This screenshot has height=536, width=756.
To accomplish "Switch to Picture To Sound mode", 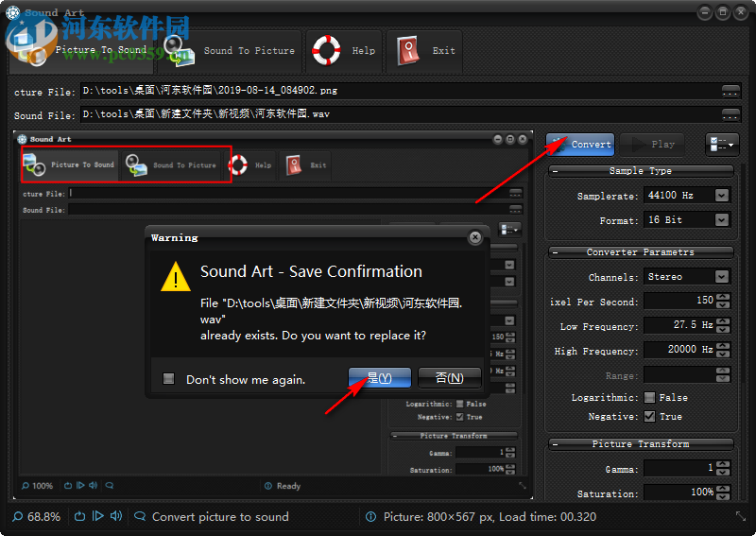I will click(x=81, y=51).
